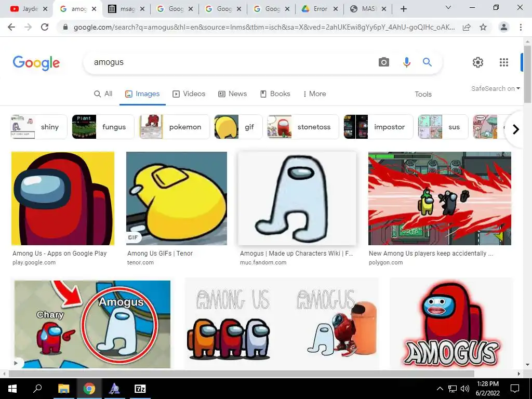Filter results by pokemon chip
The width and height of the screenshot is (532, 399).
click(175, 127)
